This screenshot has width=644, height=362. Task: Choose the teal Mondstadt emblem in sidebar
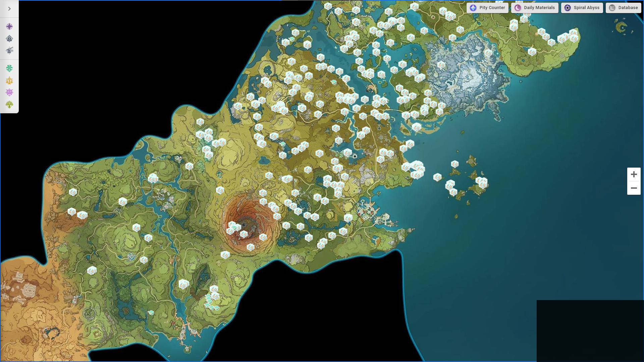[x=9, y=68]
